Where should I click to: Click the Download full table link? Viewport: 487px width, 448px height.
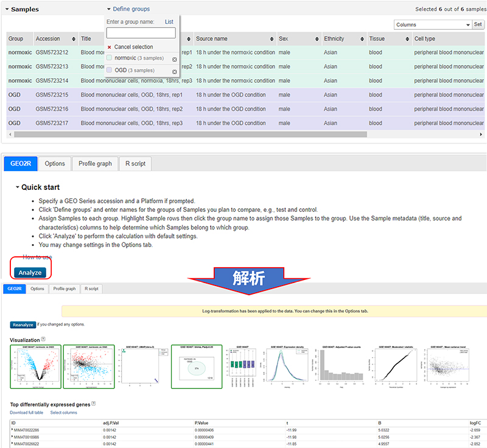pos(26,413)
